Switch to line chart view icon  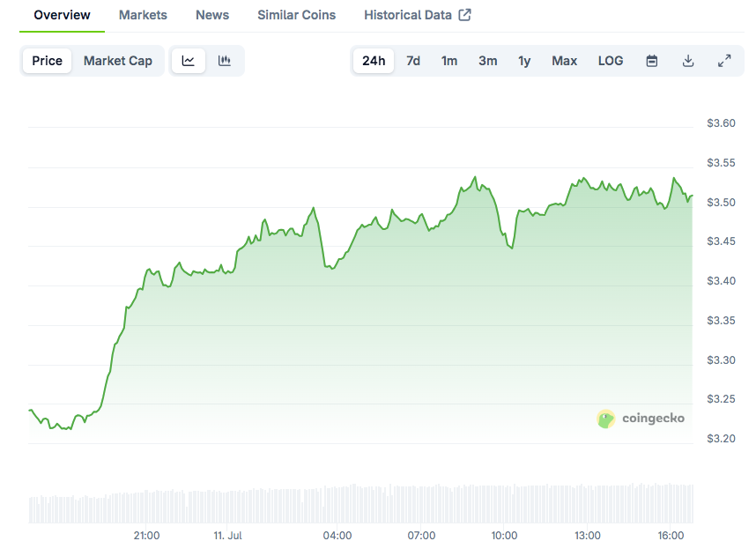coord(188,61)
